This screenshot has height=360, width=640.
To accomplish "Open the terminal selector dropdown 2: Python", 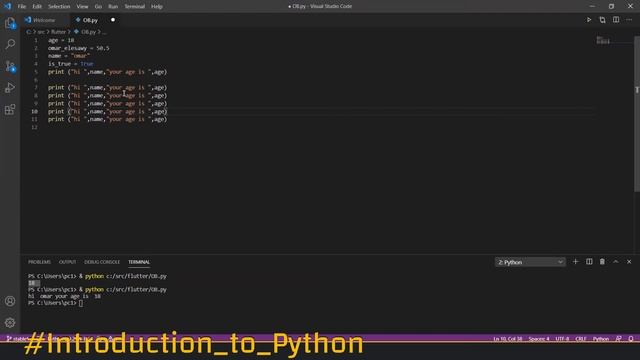I will (x=530, y=262).
